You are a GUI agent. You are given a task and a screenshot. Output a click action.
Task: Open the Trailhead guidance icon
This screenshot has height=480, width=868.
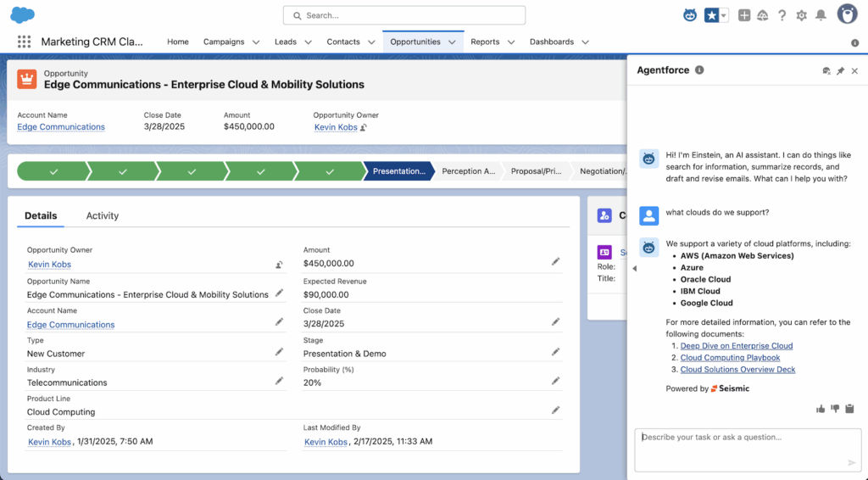pos(763,15)
